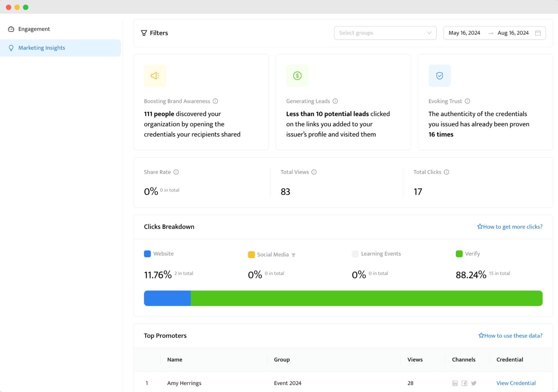Viewport: 558px width, 392px height.
Task: Show info tooltip for Share Rate
Action: [x=176, y=172]
